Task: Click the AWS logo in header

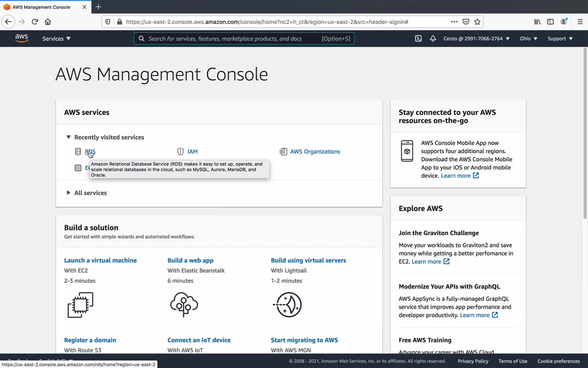Action: (21, 38)
